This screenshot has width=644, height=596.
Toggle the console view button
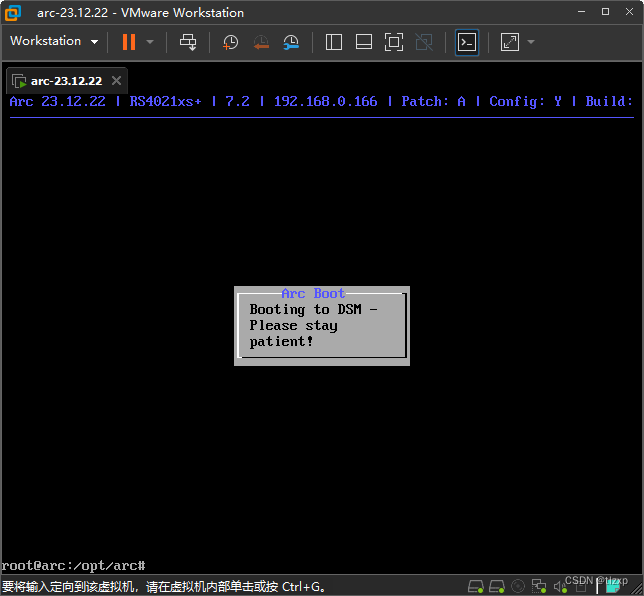click(467, 42)
